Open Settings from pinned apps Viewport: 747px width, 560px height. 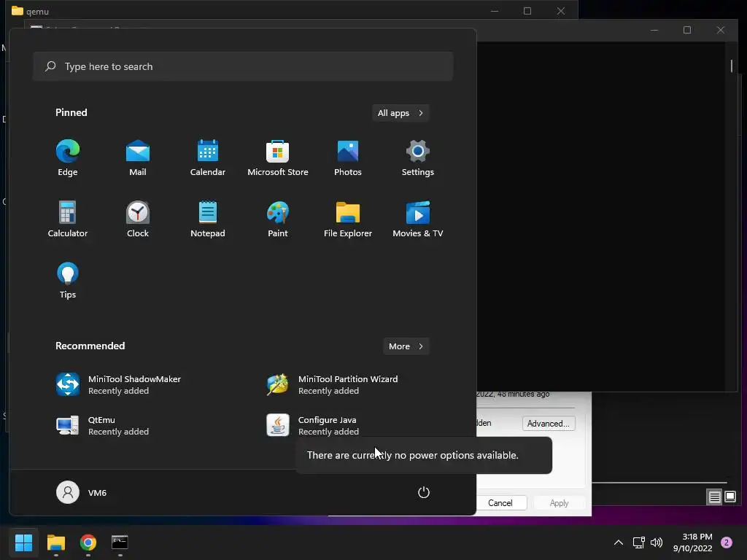point(418,158)
